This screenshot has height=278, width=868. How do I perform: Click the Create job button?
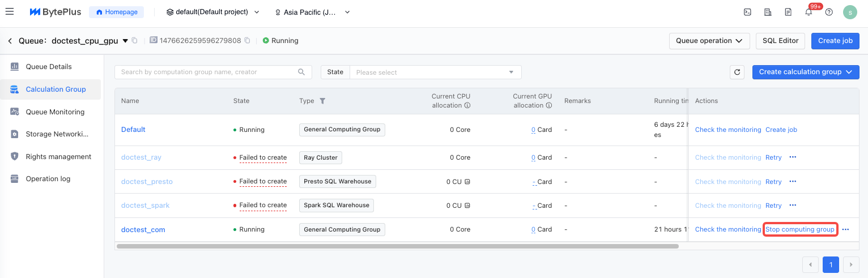pos(835,41)
